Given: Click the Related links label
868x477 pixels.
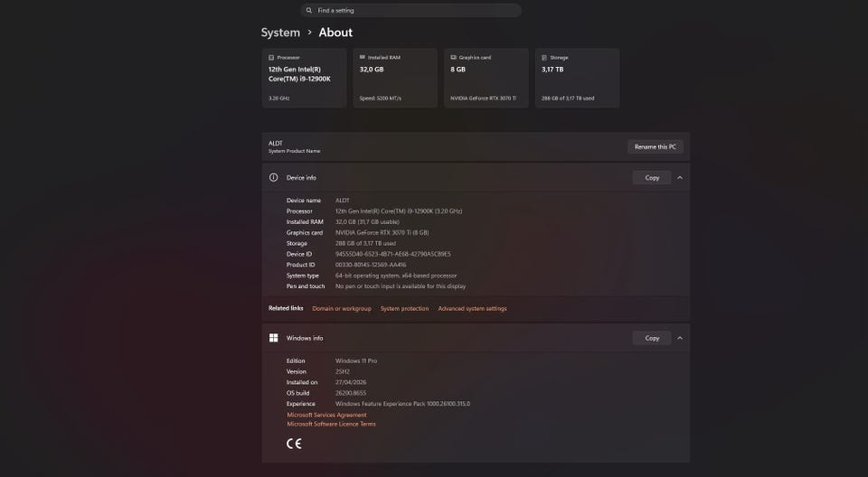Looking at the screenshot, I should point(286,308).
